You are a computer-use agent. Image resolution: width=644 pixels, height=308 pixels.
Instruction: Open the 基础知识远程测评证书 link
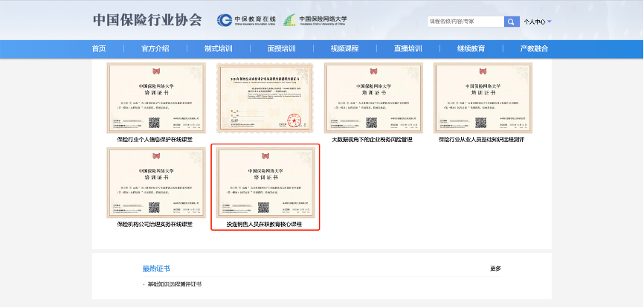(175, 284)
